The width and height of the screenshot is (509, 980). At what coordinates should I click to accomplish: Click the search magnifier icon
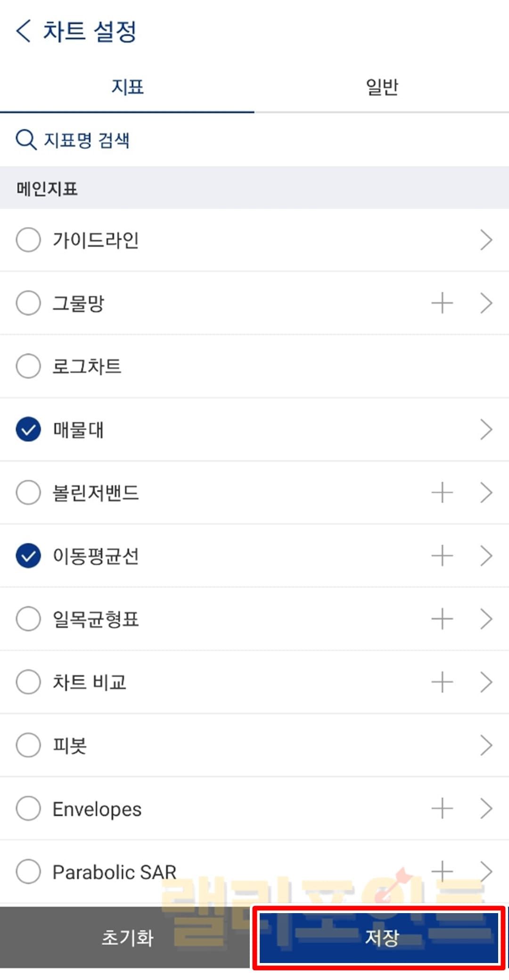pyautogui.click(x=26, y=140)
